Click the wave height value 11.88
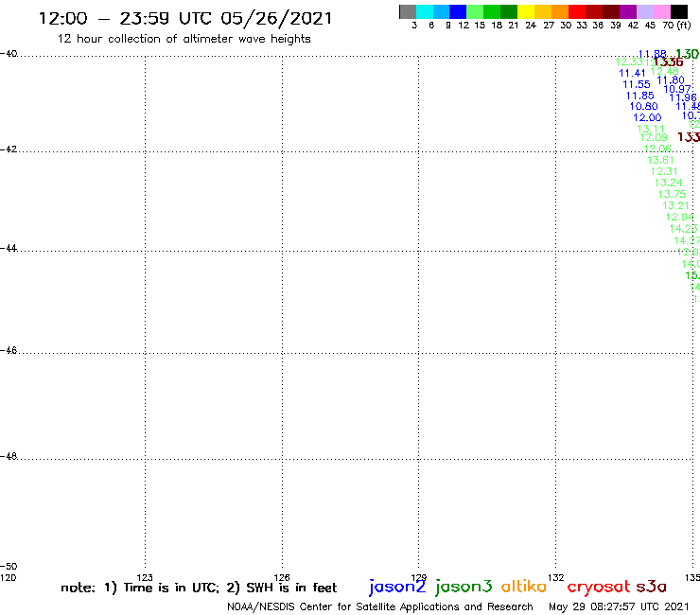This screenshot has width=700, height=615. pyautogui.click(x=653, y=54)
